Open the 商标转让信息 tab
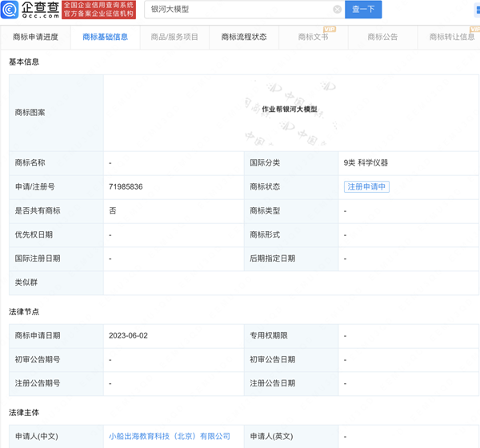Viewport: 480px width, 448px height. (x=451, y=37)
